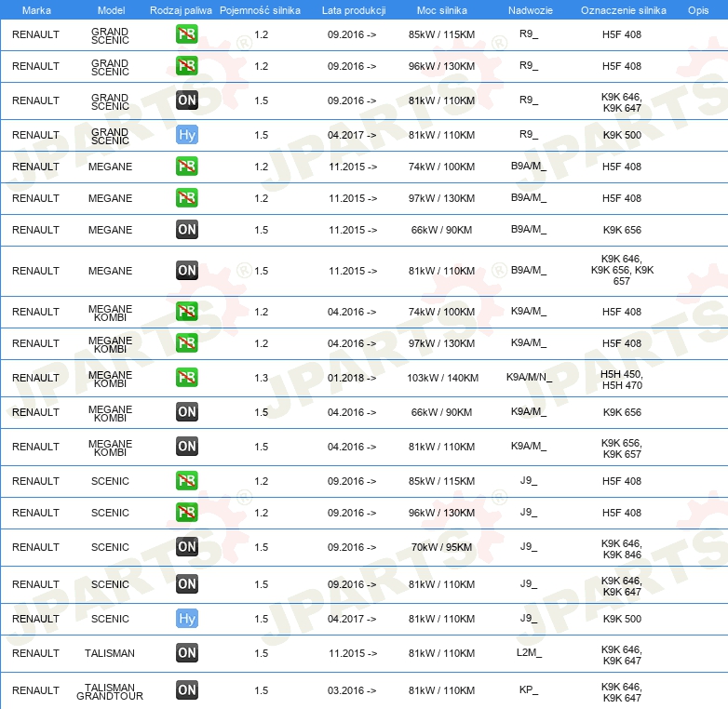The width and height of the screenshot is (728, 709).
Task: Click petrol icon for Megane Kombi 1.3 row
Action: point(186,377)
